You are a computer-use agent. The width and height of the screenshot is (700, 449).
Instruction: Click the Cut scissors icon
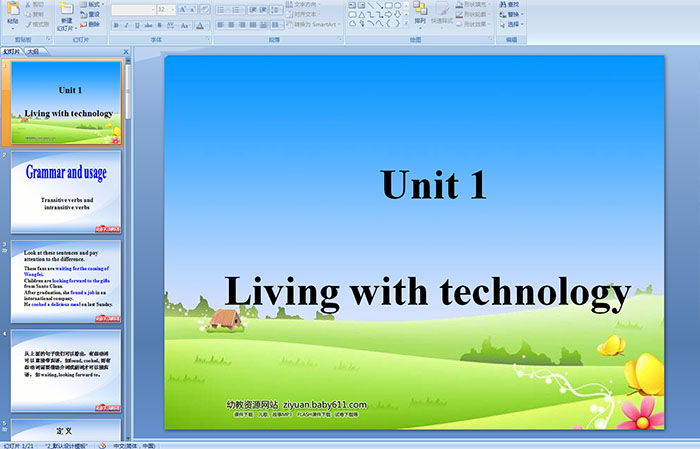28,4
